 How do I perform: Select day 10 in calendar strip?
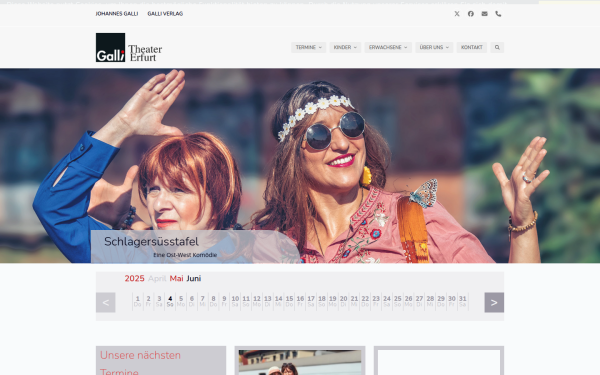235,301
